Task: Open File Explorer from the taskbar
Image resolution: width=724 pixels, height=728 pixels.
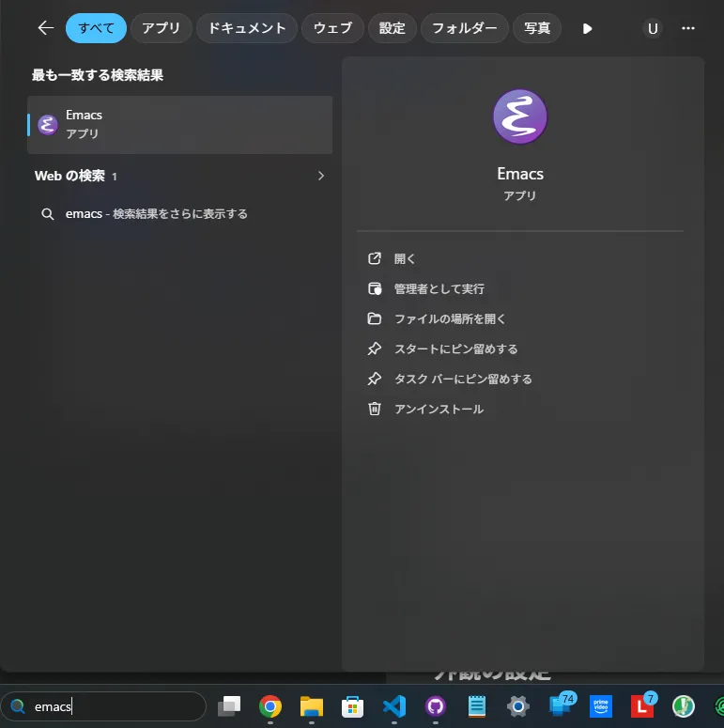Action: click(312, 706)
